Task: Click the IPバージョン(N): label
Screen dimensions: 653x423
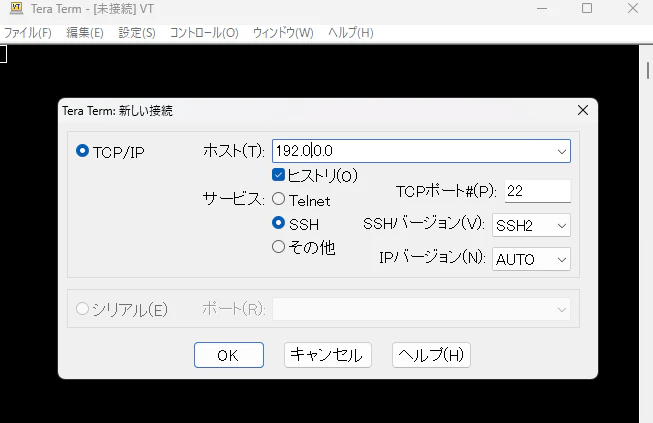Action: coord(432,257)
